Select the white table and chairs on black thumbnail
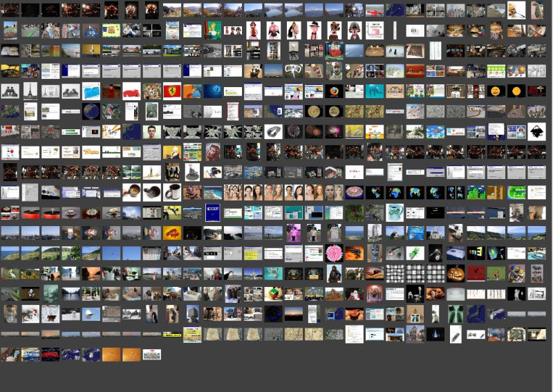 (415, 294)
